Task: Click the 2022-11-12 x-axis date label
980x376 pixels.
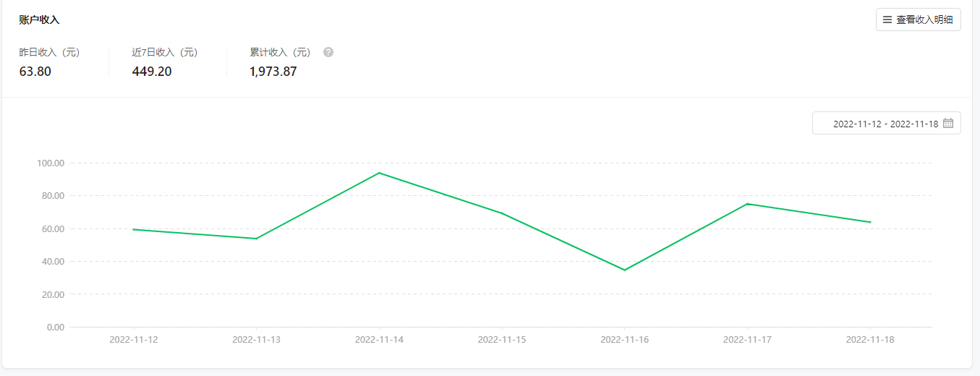Action: pyautogui.click(x=134, y=339)
